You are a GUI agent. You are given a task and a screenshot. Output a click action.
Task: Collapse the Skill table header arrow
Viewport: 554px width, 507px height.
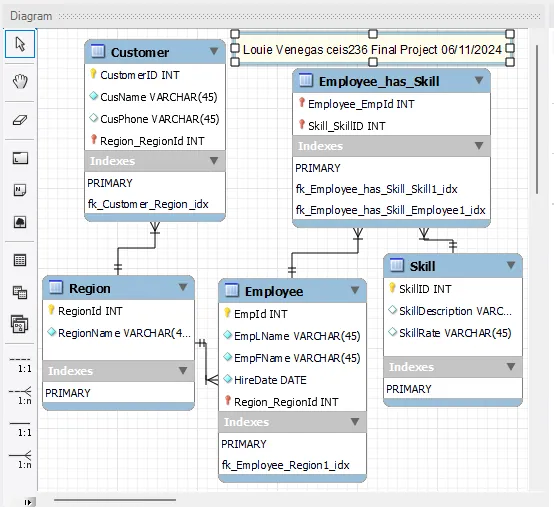tap(511, 265)
